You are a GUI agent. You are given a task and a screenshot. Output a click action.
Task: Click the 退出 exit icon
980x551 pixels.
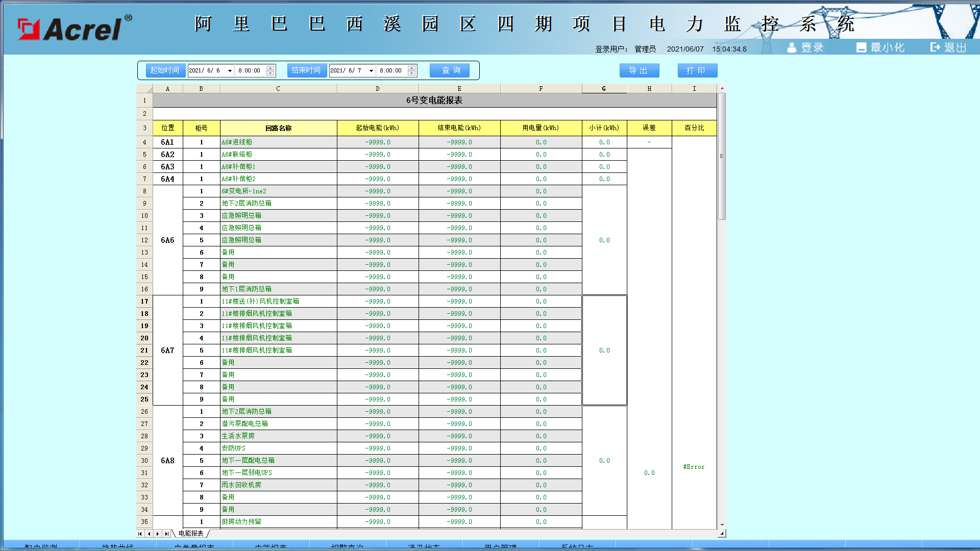click(x=935, y=47)
